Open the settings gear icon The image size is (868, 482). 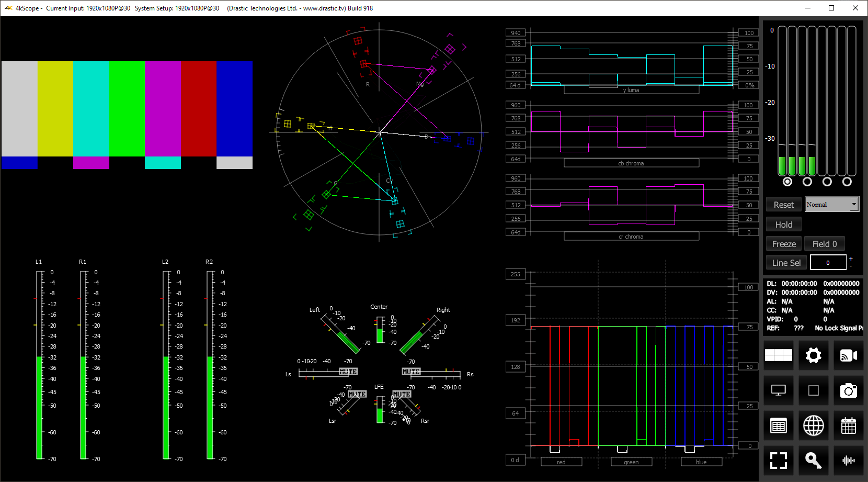tap(814, 355)
